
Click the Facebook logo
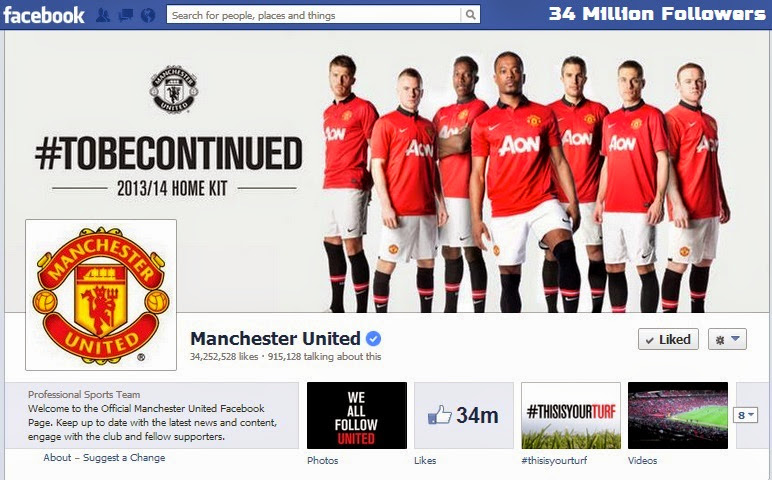click(43, 15)
